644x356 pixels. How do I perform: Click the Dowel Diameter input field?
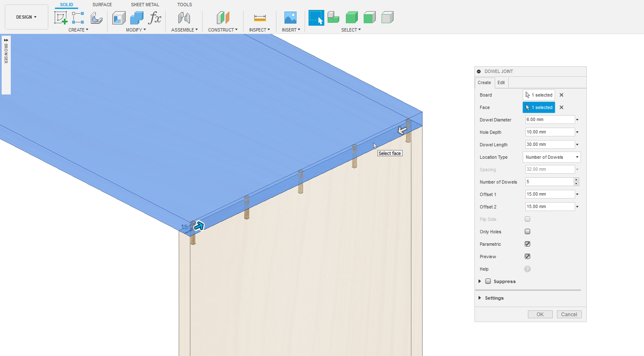(x=549, y=120)
